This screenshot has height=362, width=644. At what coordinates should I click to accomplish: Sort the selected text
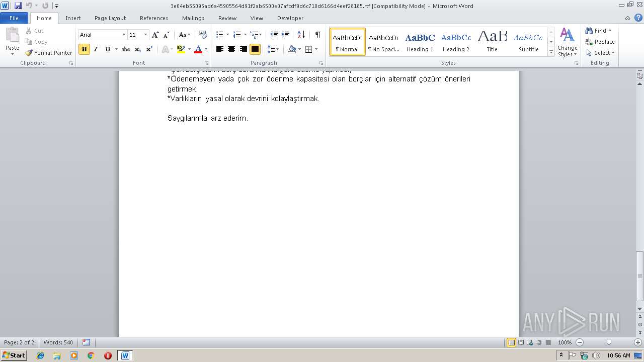(301, 35)
